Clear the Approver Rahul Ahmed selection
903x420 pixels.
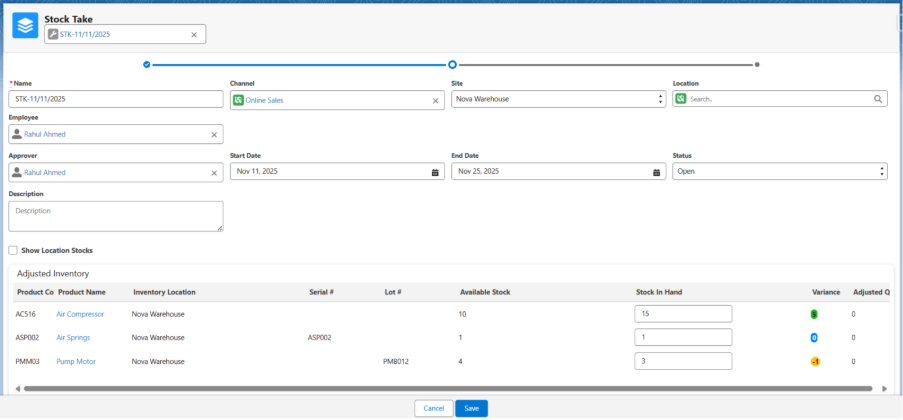coord(214,173)
